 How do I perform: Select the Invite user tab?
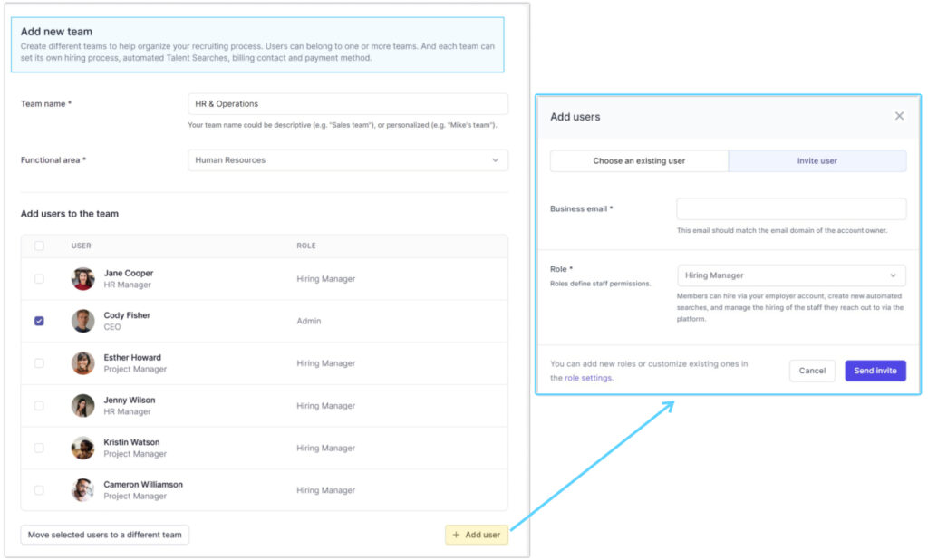[817, 161]
